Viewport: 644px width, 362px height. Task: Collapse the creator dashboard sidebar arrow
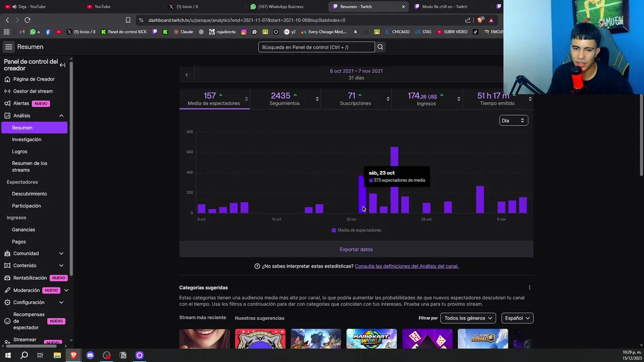[x=62, y=65]
